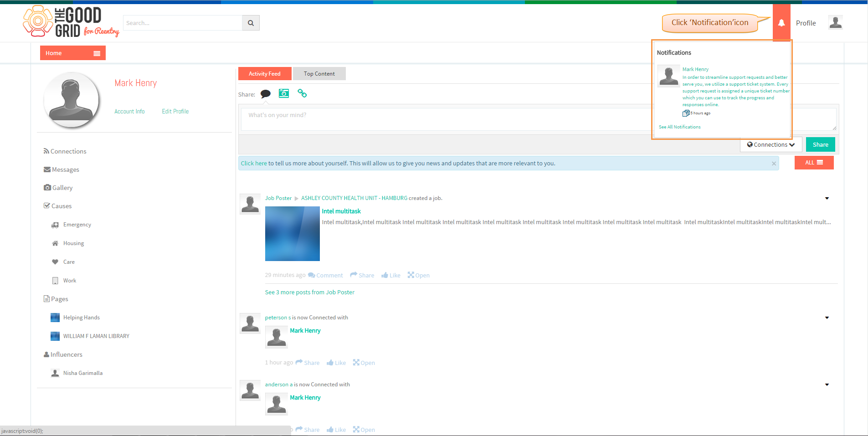Viewport: 868px width, 436px height.
Task: Click Like on the Intel multitask post
Action: (x=391, y=275)
